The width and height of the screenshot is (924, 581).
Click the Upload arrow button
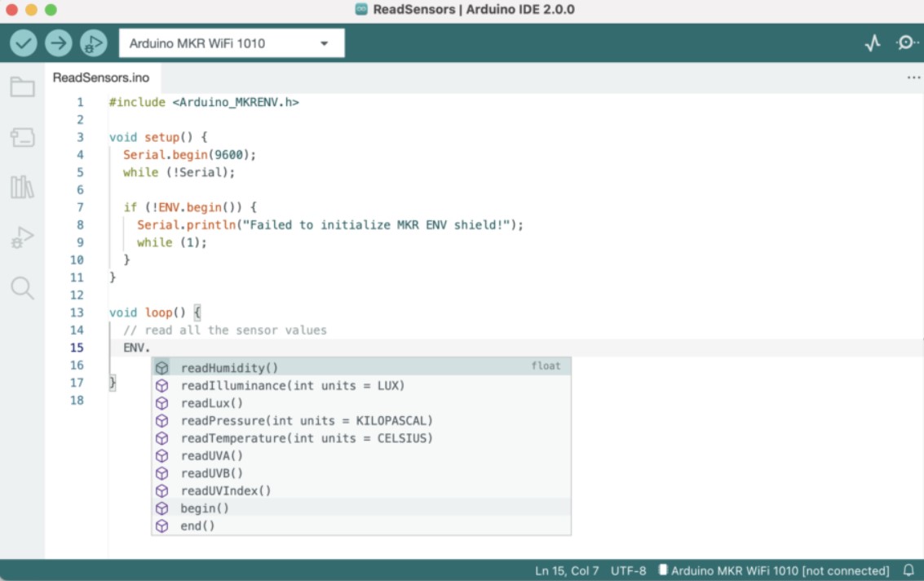point(59,43)
